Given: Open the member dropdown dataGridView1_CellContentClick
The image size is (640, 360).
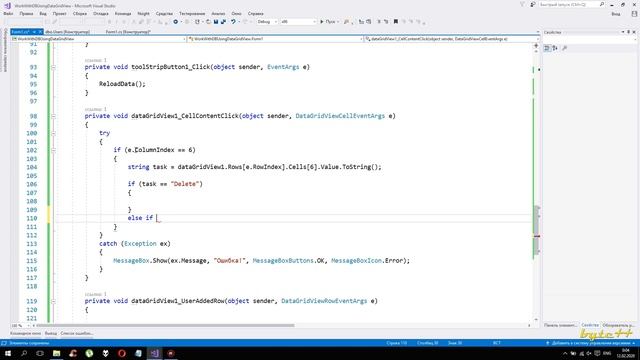Looking at the screenshot, I should (452, 39).
